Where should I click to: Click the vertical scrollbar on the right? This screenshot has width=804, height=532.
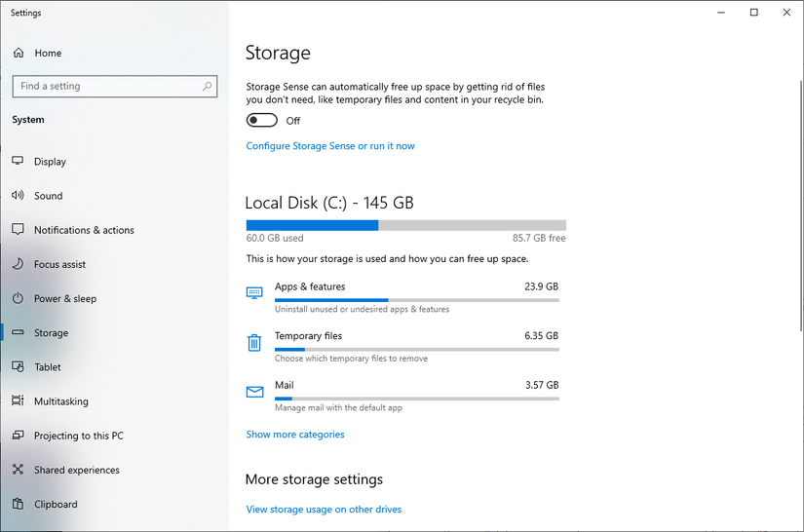pos(801,205)
